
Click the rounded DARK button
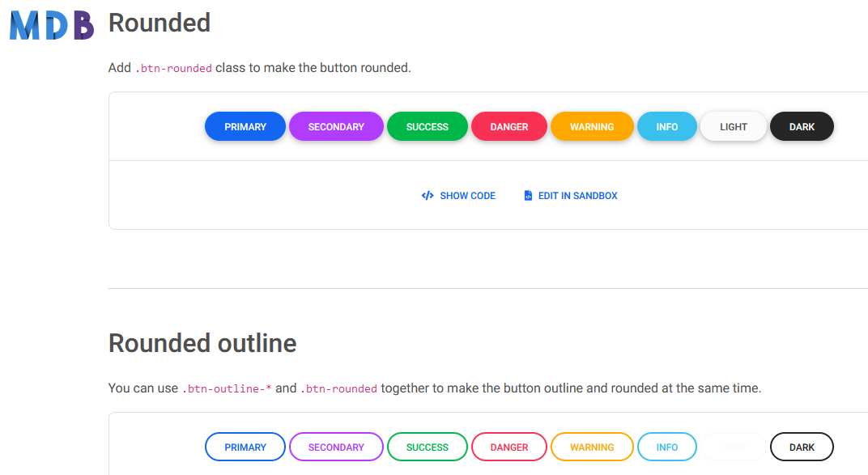point(802,126)
